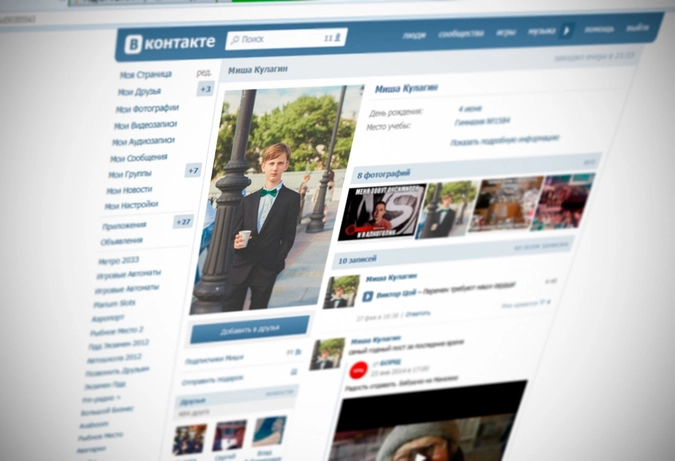This screenshot has height=461, width=675.
Task: Open the Виктор Цой audio track link
Action: [x=396, y=294]
